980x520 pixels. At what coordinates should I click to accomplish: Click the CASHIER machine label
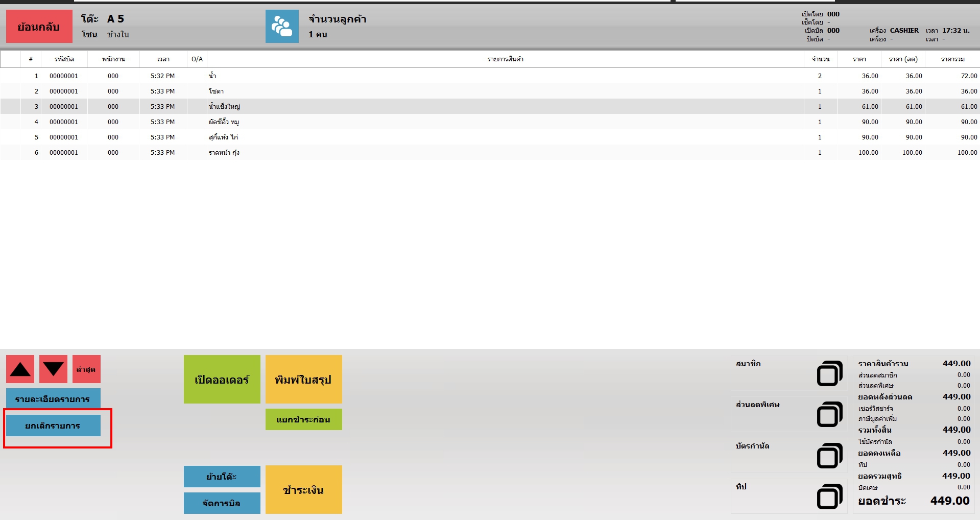(904, 31)
